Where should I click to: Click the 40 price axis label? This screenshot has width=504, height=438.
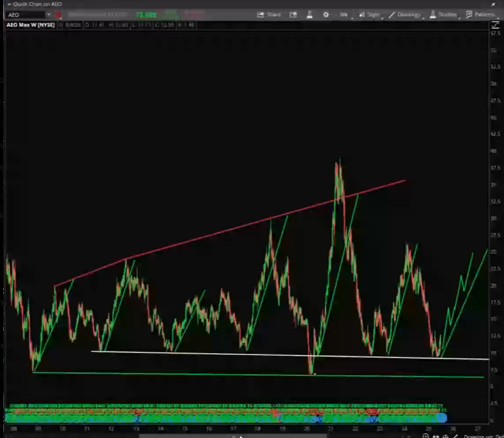(x=493, y=151)
